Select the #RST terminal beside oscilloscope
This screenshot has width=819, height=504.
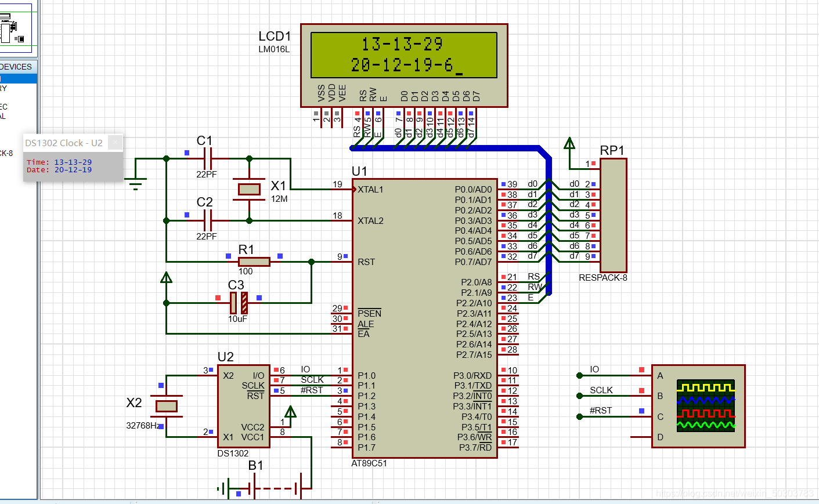(x=580, y=416)
